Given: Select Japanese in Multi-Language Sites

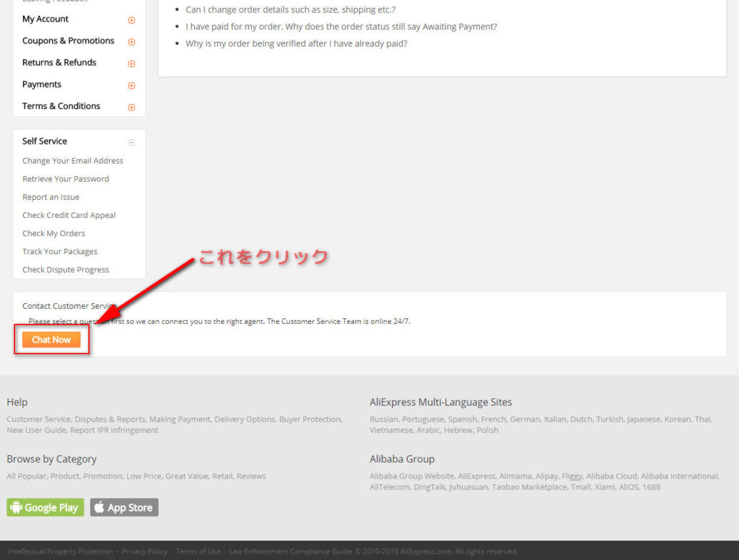Looking at the screenshot, I should (643, 419).
